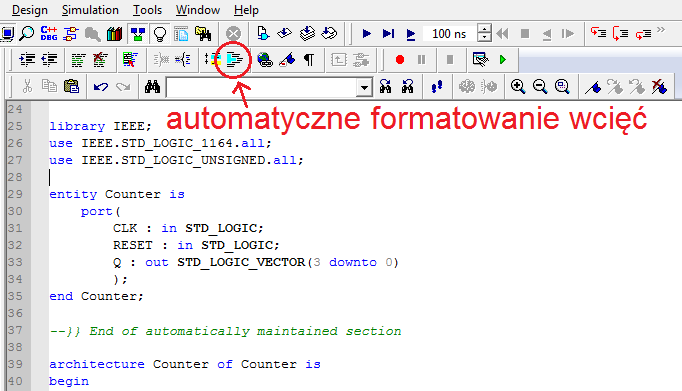
Task: Run the simulation with play arrow
Action: click(x=366, y=33)
